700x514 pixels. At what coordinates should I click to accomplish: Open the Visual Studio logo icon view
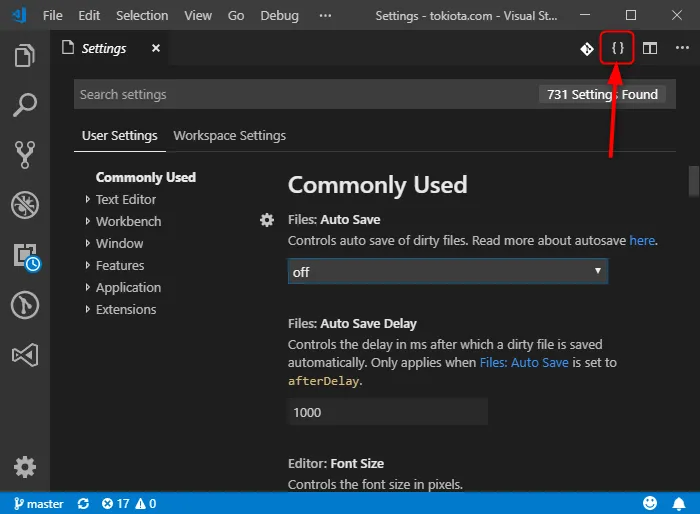(25, 355)
